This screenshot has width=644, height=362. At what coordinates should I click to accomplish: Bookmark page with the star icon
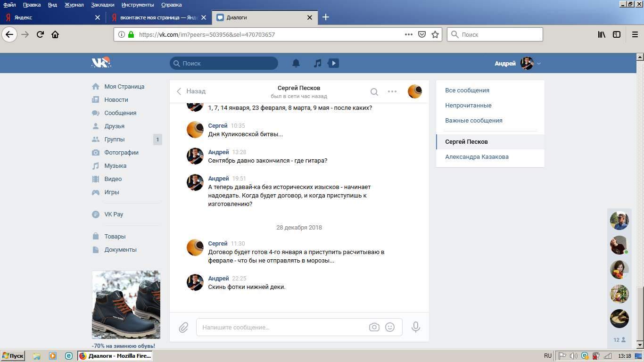[x=435, y=34]
